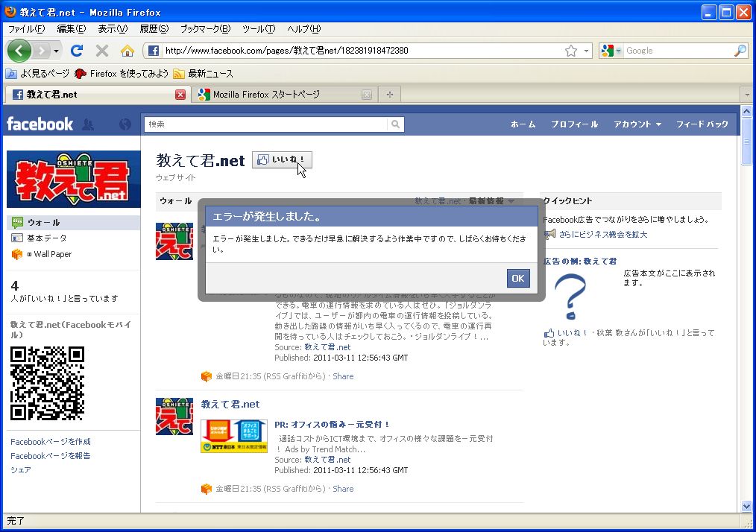Select ウォール in the left sidebar

pyautogui.click(x=73, y=223)
